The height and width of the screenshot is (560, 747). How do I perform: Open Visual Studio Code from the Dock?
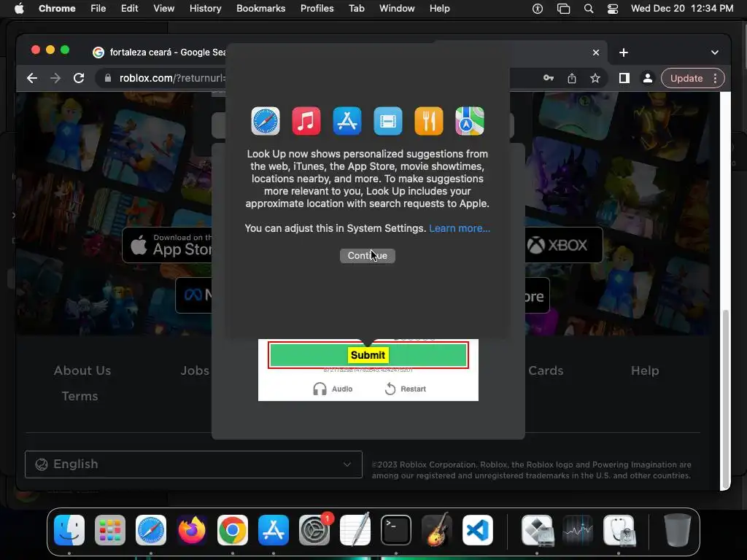478,530
